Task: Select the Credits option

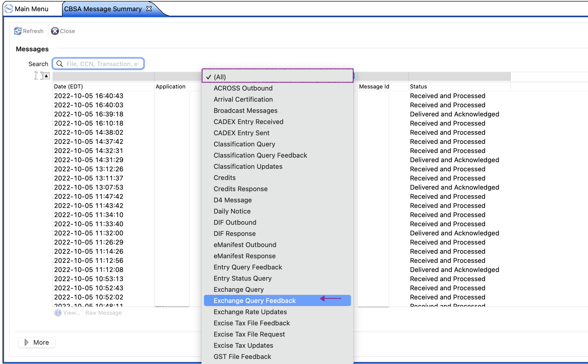Action: (277, 178)
